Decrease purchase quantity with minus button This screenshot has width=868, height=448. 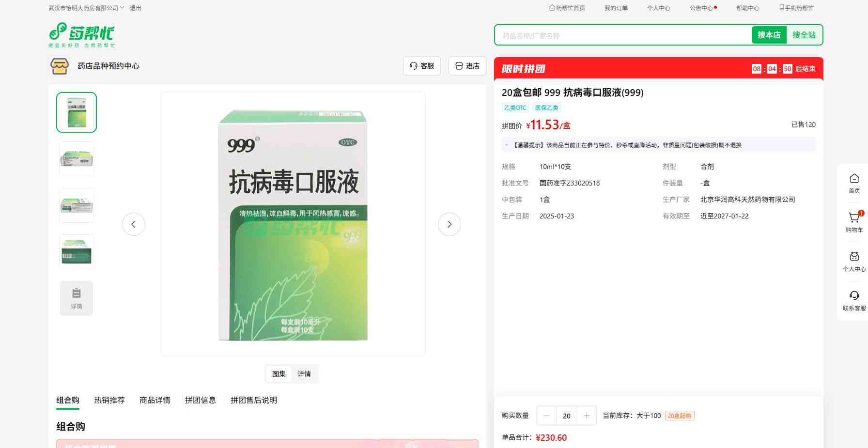(x=547, y=416)
